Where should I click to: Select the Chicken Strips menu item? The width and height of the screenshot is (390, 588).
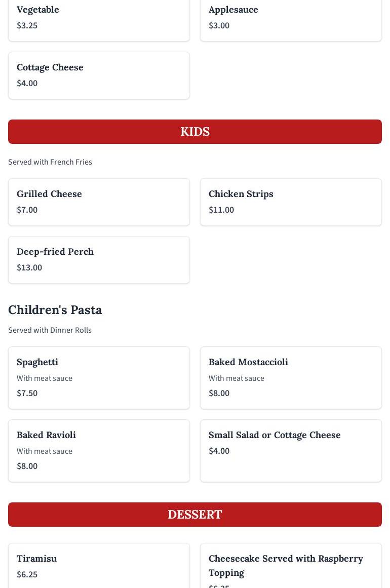[291, 202]
